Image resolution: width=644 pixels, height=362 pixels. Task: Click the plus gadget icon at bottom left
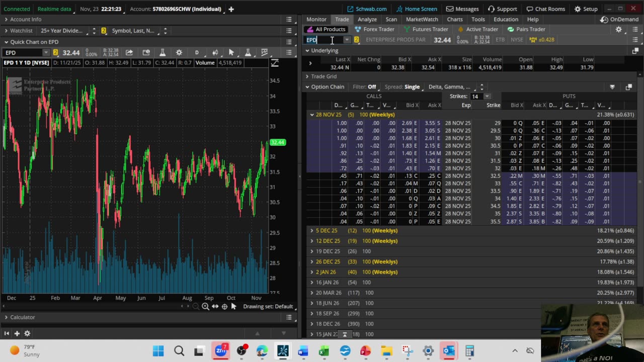coord(17,333)
